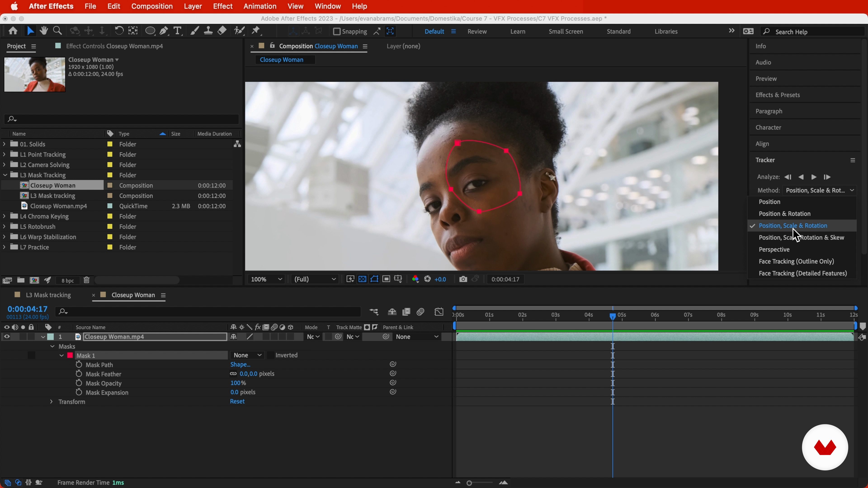Click the Take Snapshot camera icon
The width and height of the screenshot is (868, 488).
click(x=463, y=279)
